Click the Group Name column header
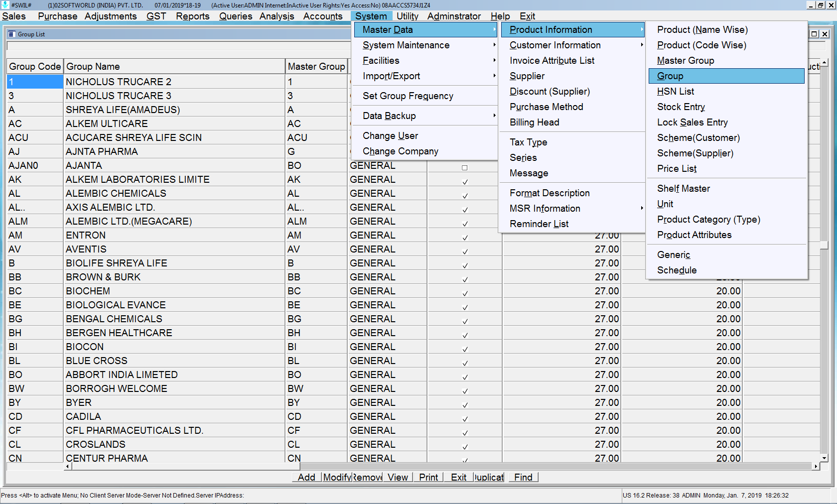Image resolution: width=837 pixels, height=504 pixels. point(174,67)
